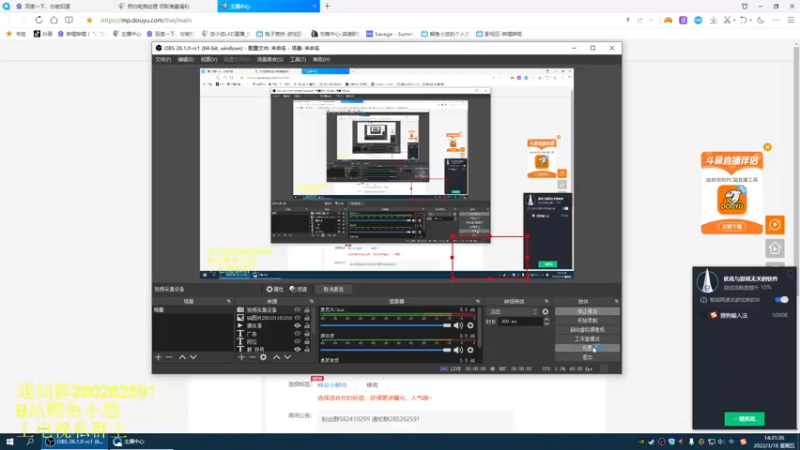Select the 场景 item in scenes list
Viewport: 800px width, 450px height.
(192, 310)
